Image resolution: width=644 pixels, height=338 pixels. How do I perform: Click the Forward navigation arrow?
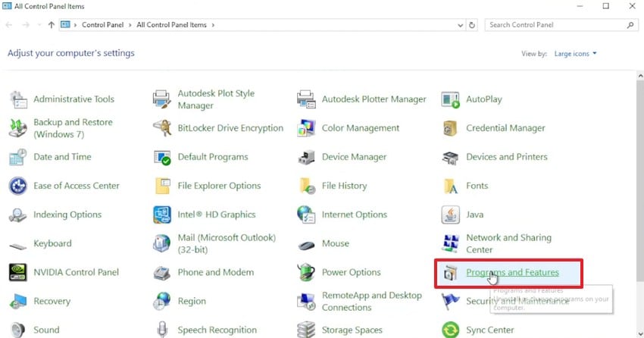tap(26, 25)
